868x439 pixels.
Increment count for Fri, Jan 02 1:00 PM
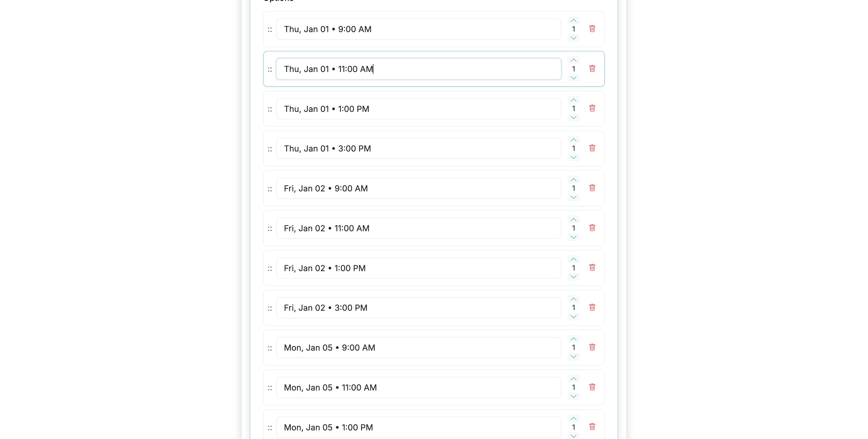[x=573, y=259]
